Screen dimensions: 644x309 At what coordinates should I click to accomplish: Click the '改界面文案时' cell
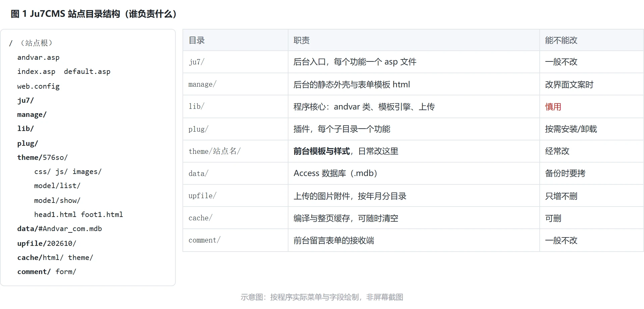[x=592, y=84]
